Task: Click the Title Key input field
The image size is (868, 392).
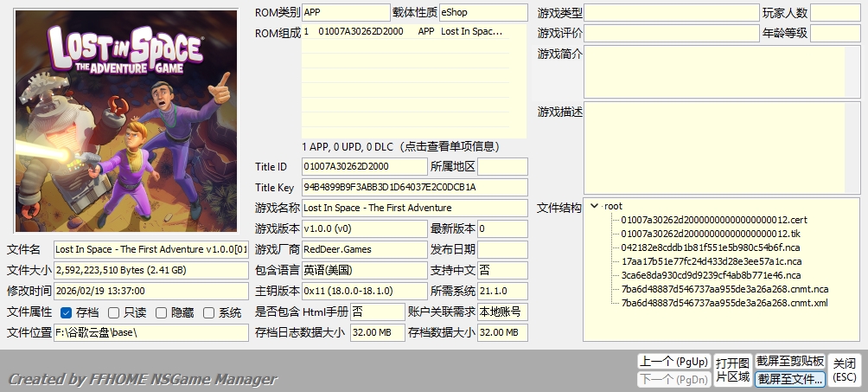Action: [x=414, y=187]
